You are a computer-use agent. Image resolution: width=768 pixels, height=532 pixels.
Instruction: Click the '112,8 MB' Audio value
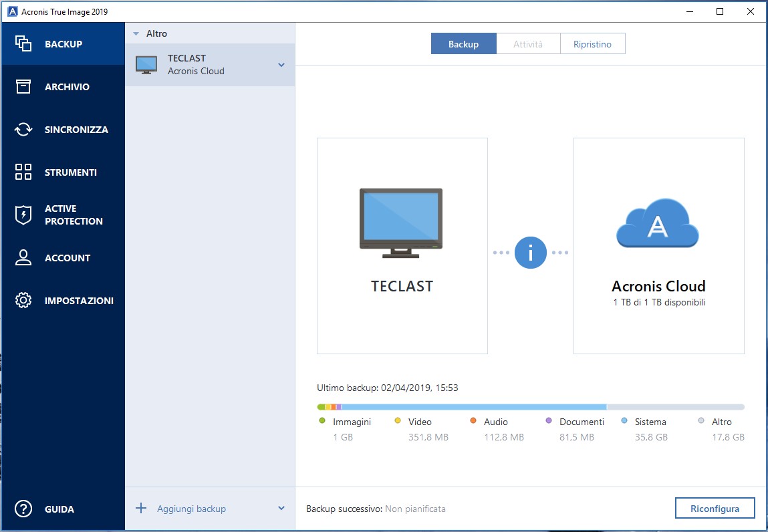504,437
